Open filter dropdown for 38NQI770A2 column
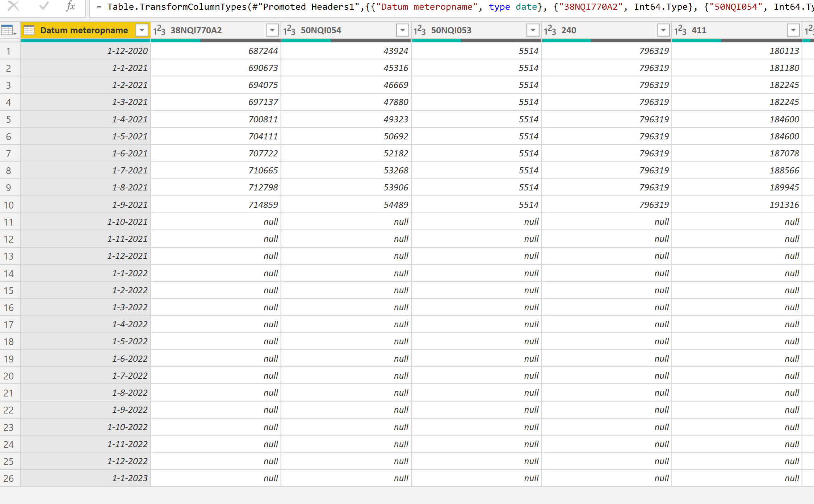 (x=272, y=30)
